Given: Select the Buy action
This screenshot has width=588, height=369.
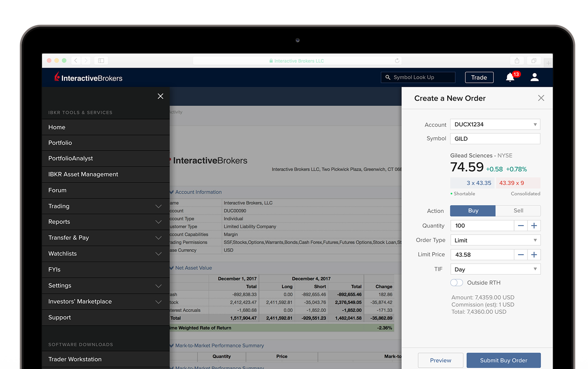Looking at the screenshot, I should coord(473,211).
